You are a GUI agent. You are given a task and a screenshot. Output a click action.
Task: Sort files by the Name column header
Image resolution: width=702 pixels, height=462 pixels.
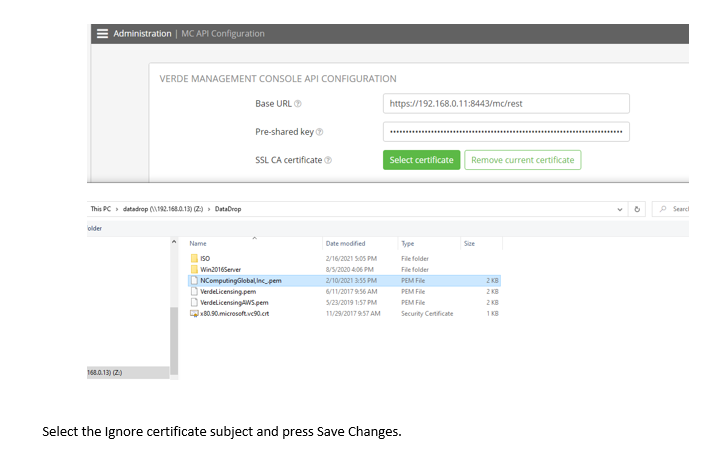pos(198,243)
